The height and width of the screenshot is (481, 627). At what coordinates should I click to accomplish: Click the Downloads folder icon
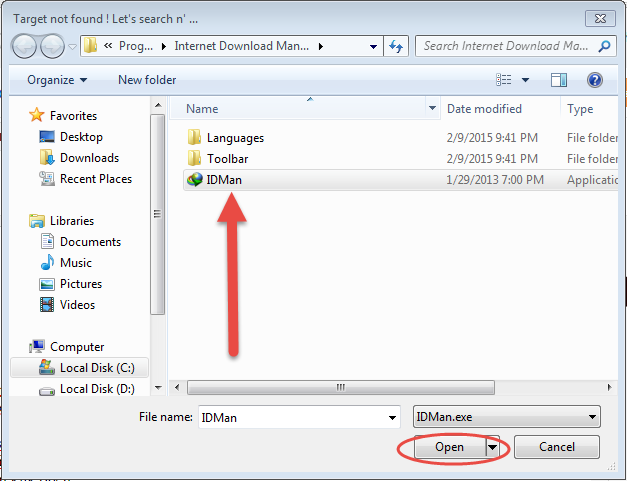tap(47, 158)
